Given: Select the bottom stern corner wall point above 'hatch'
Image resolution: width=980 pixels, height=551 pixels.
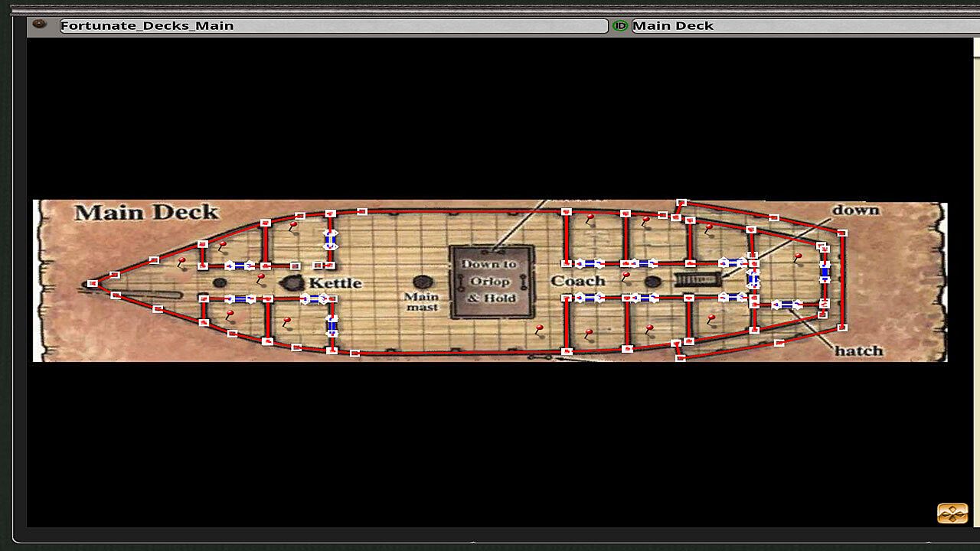Looking at the screenshot, I should coord(842,328).
